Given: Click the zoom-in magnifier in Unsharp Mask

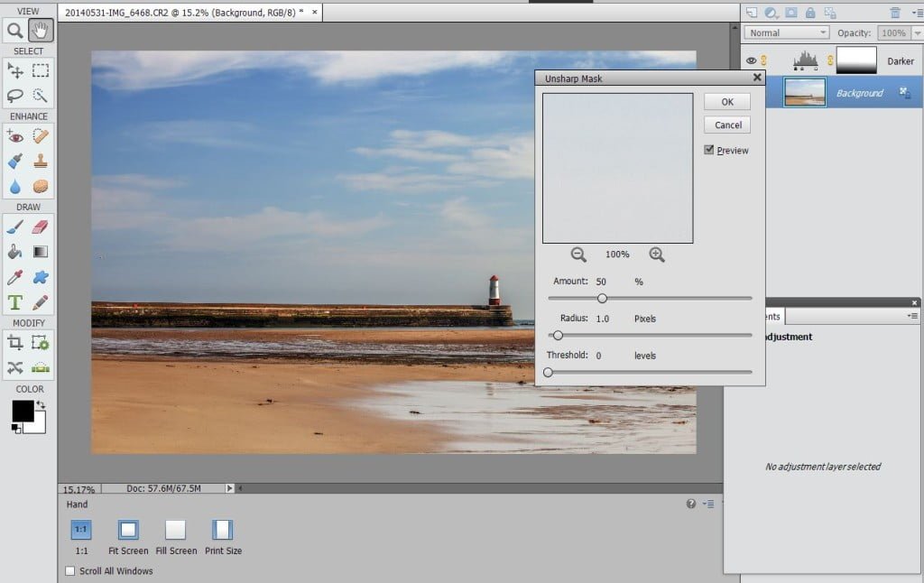Looking at the screenshot, I should click(657, 254).
